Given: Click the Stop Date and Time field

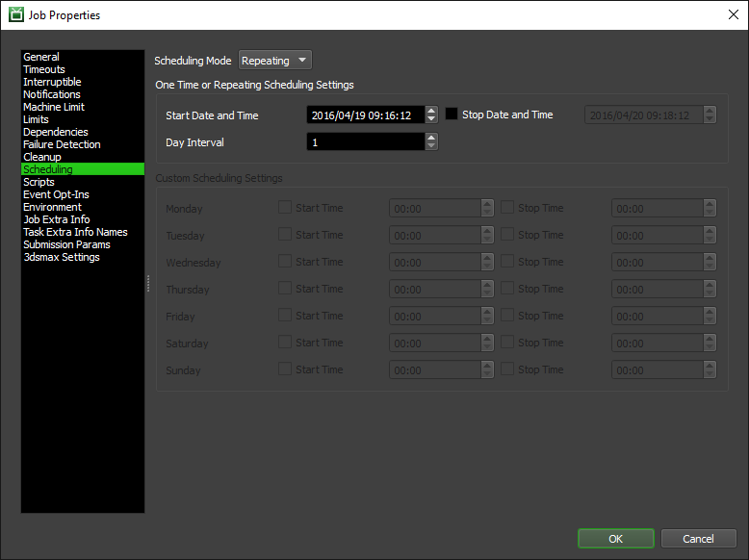Looking at the screenshot, I should pyautogui.click(x=644, y=115).
